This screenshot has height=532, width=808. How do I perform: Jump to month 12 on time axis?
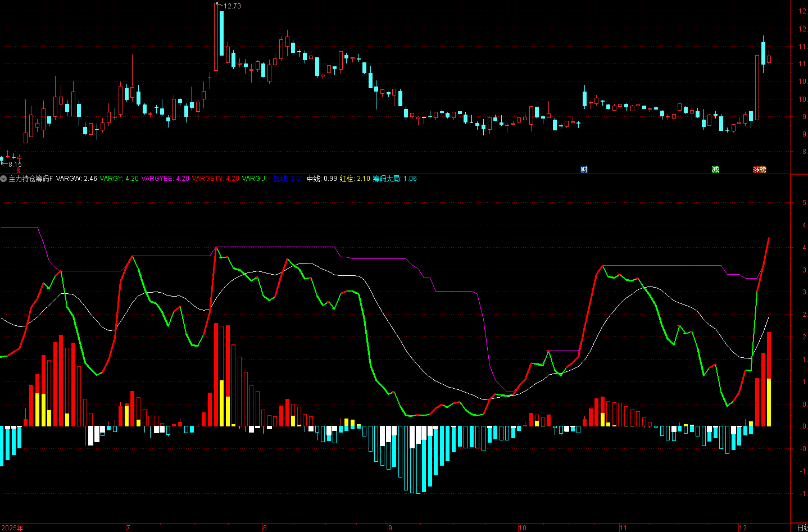[743, 528]
